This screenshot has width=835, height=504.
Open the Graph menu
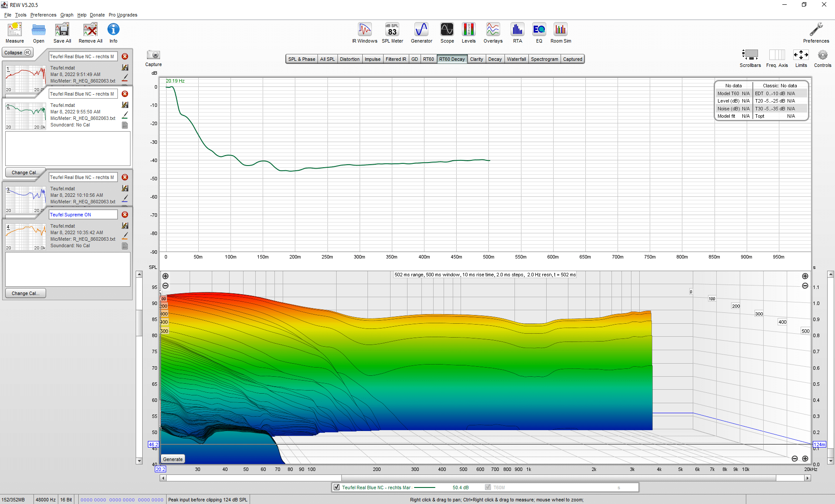(67, 15)
